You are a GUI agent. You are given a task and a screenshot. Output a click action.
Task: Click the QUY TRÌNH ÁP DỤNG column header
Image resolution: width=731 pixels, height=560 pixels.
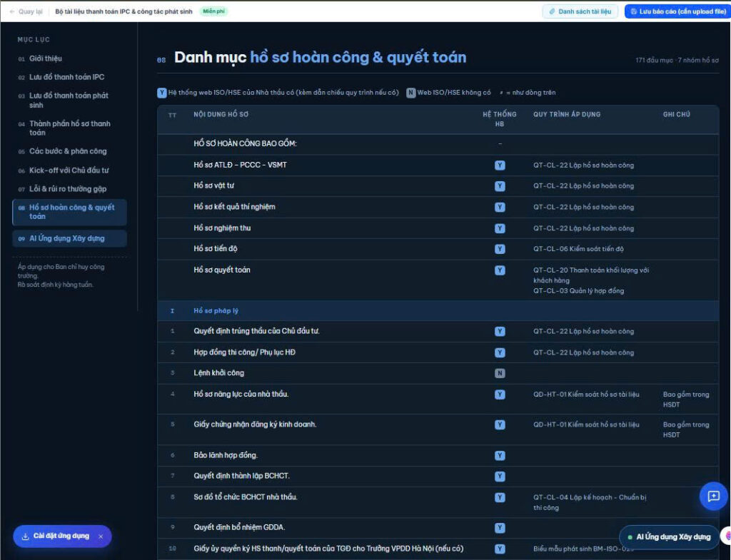click(567, 114)
